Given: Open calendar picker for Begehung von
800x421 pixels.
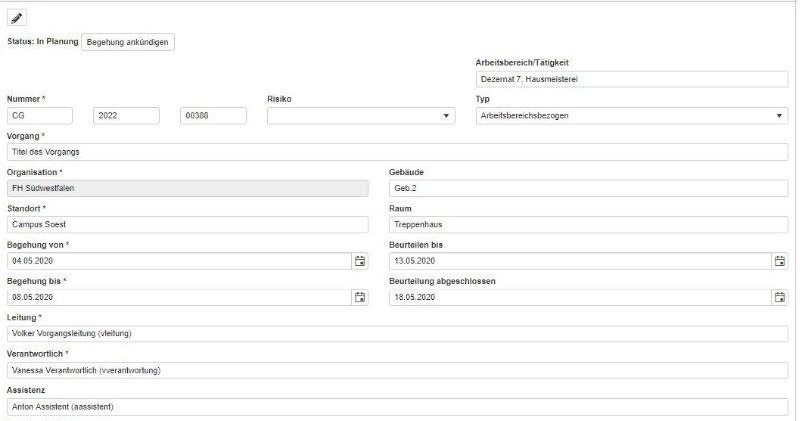Looking at the screenshot, I should [x=359, y=261].
